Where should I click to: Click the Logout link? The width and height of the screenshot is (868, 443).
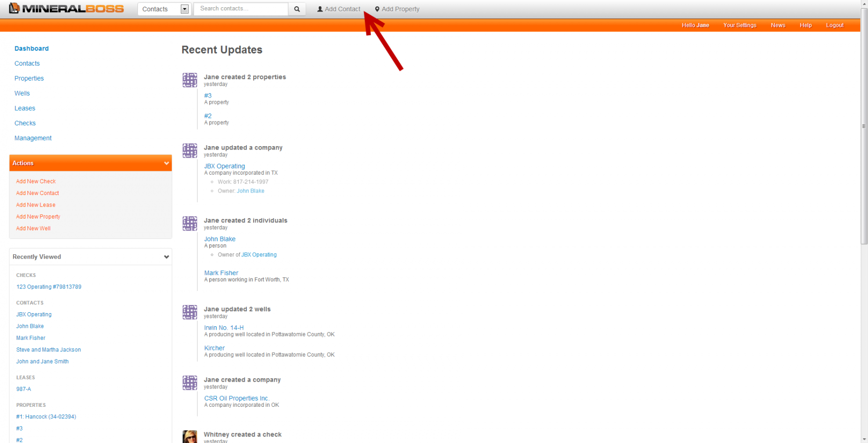coord(834,25)
